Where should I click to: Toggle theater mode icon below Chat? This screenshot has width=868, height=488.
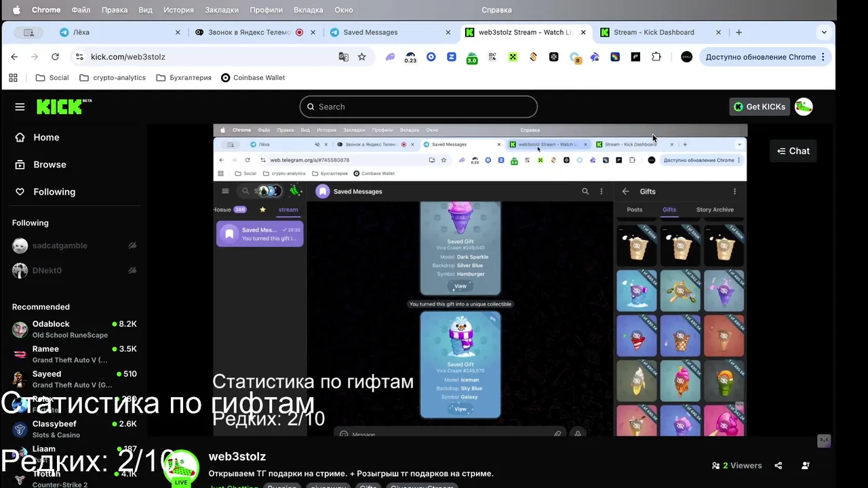click(x=824, y=441)
